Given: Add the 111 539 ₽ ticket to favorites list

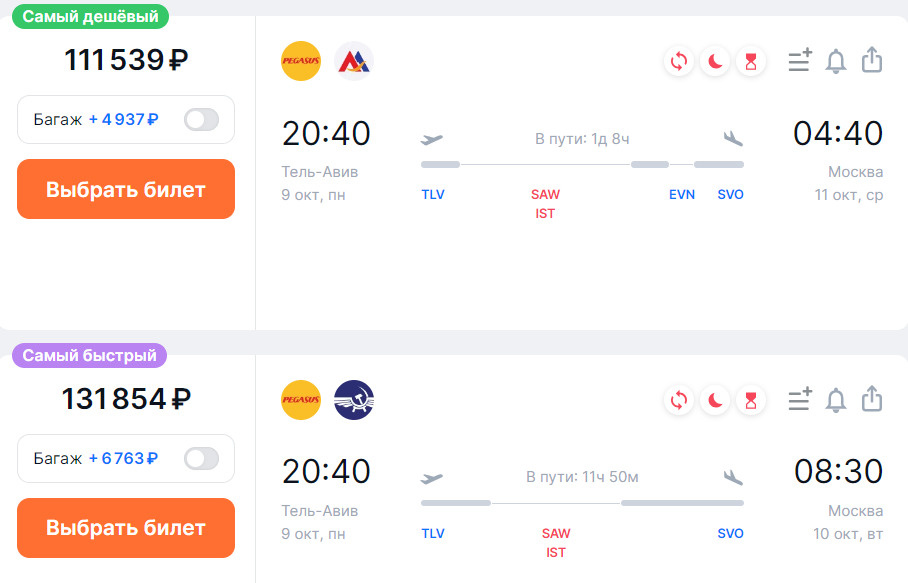Looking at the screenshot, I should [800, 60].
